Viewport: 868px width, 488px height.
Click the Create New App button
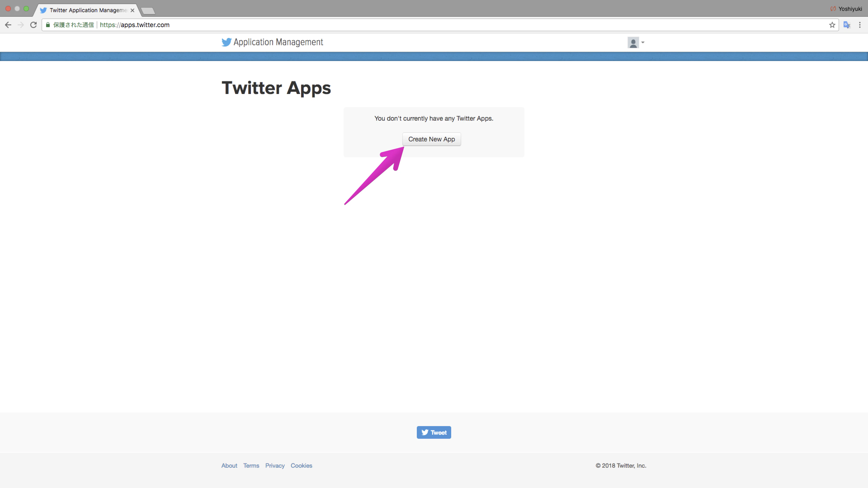pos(431,139)
